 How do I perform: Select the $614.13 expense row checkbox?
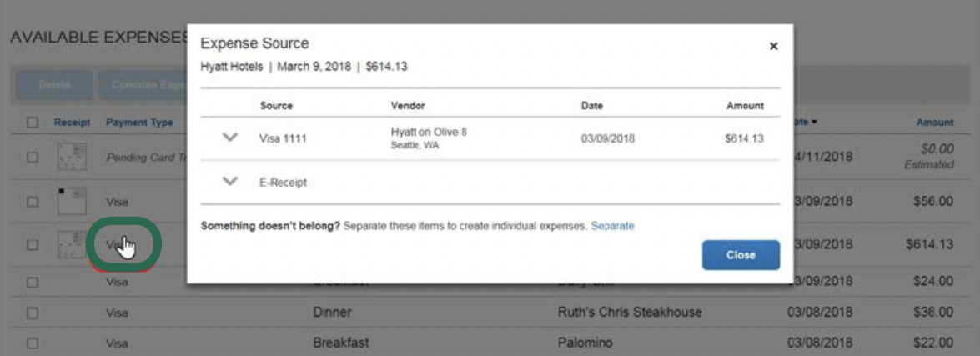[x=33, y=245]
